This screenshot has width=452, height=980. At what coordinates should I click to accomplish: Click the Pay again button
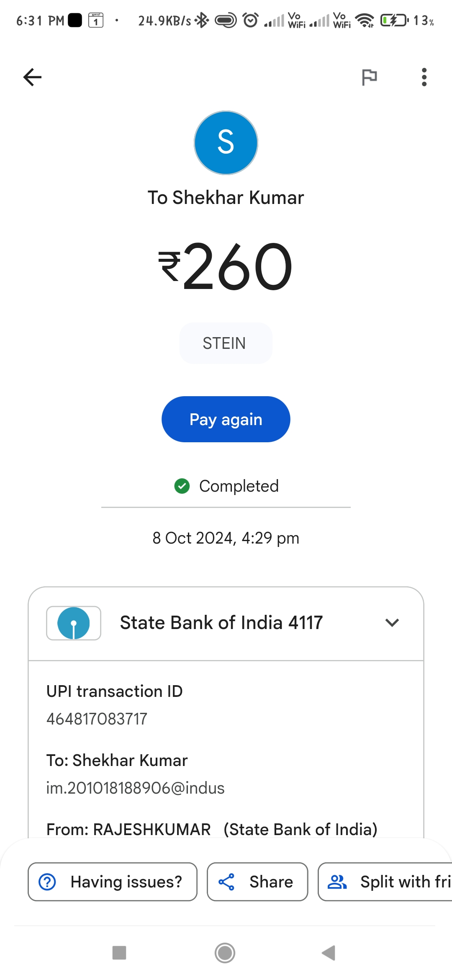click(x=226, y=419)
